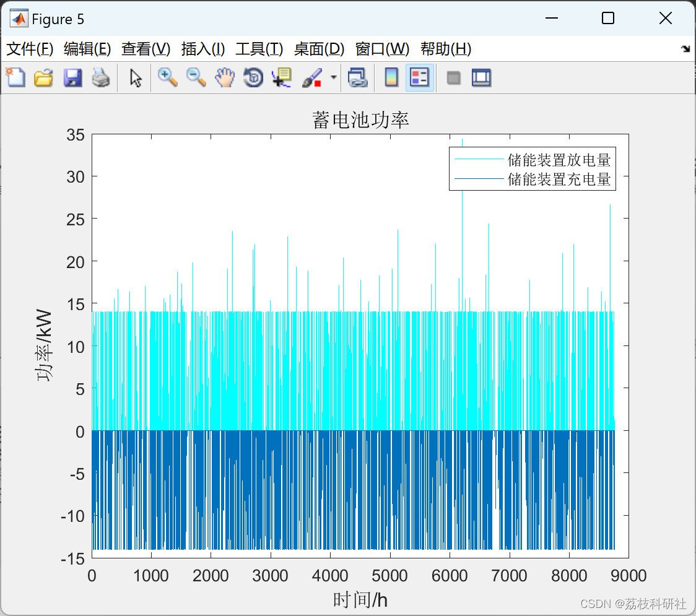The height and width of the screenshot is (616, 696).
Task: Select legend entry 储能装置充电量
Action: (x=559, y=179)
